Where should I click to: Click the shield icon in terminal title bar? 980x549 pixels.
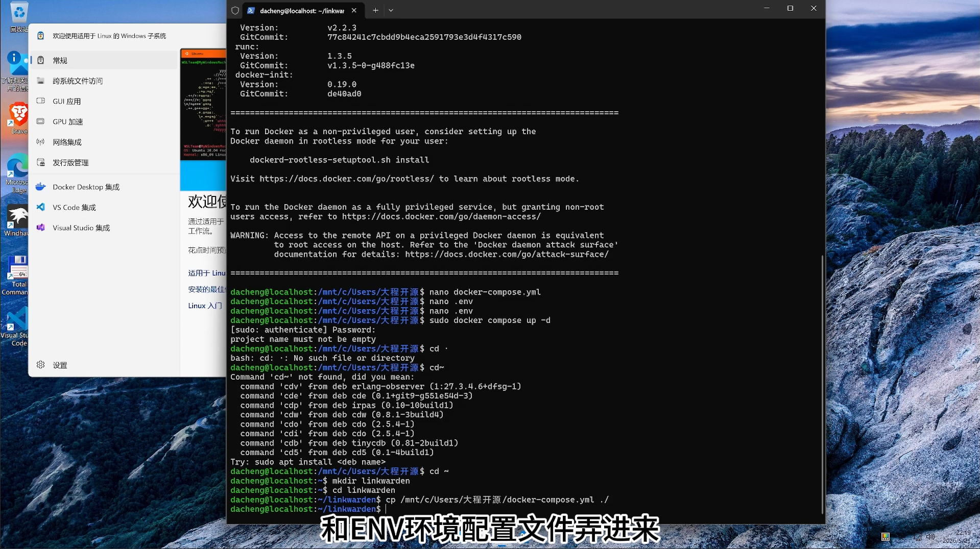coord(235,10)
